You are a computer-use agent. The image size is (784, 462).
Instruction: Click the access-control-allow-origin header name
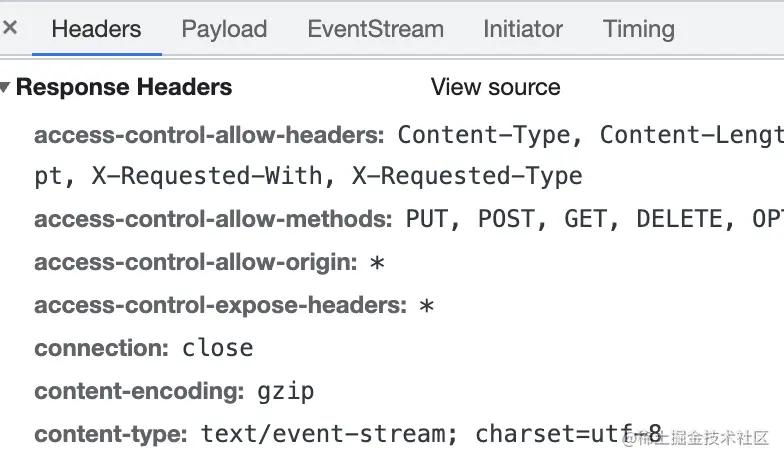pyautogui.click(x=195, y=263)
